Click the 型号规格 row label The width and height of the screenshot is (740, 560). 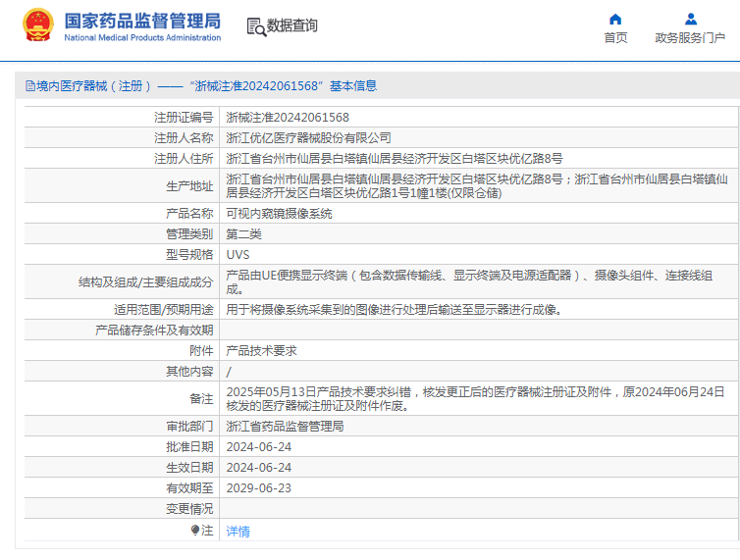click(189, 255)
